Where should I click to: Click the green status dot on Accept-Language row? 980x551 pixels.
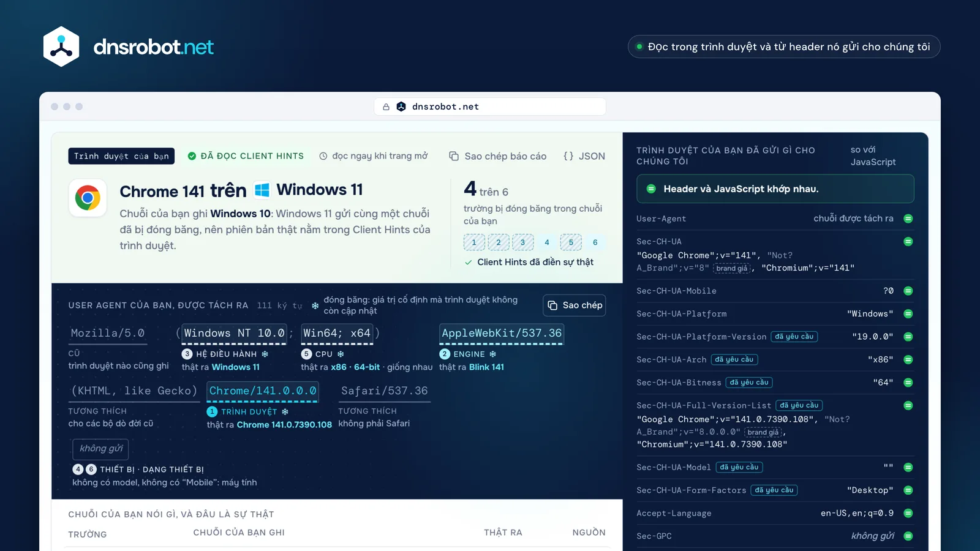pyautogui.click(x=908, y=513)
